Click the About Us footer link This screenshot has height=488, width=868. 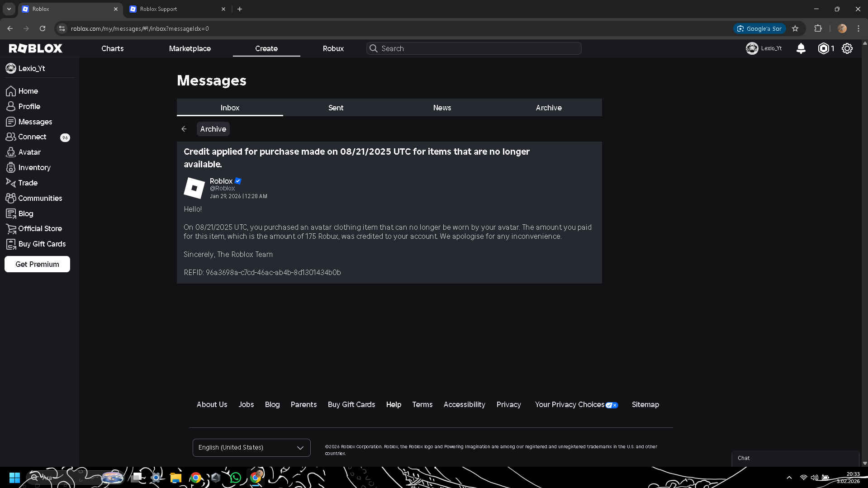[212, 404]
